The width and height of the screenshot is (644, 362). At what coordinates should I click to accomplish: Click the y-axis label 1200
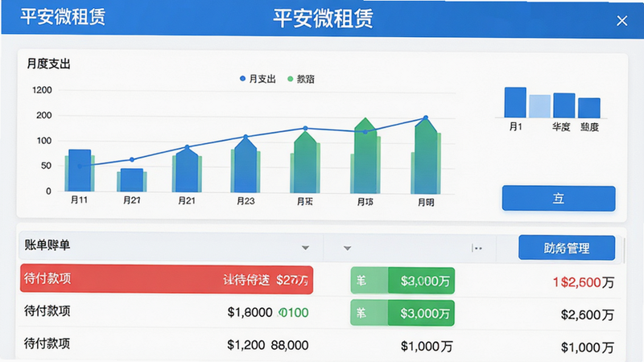(42, 90)
